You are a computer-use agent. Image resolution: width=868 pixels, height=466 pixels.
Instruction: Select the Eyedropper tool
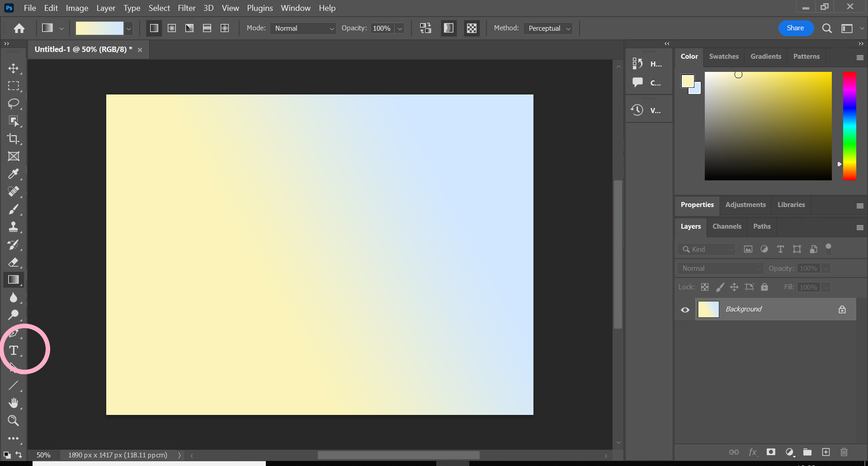pyautogui.click(x=14, y=174)
